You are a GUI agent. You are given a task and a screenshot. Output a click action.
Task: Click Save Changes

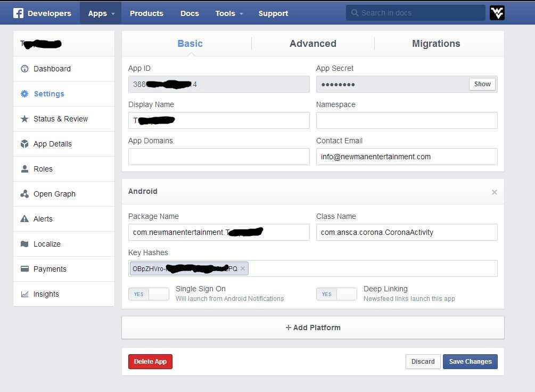pos(470,362)
